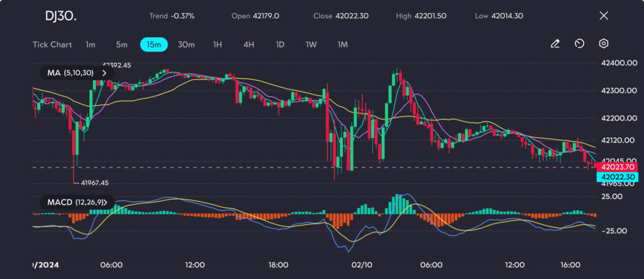
Task: Click the 42300.00 price axis label
Action: 619,91
